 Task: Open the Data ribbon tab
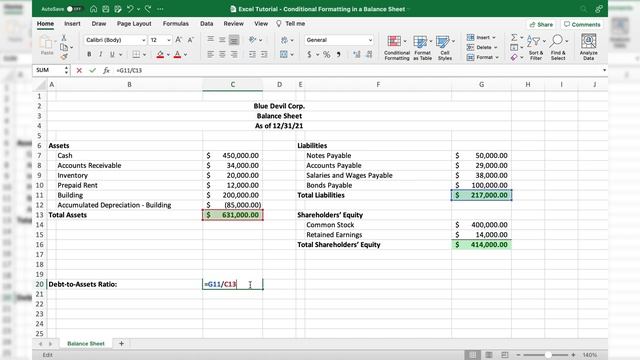207,24
